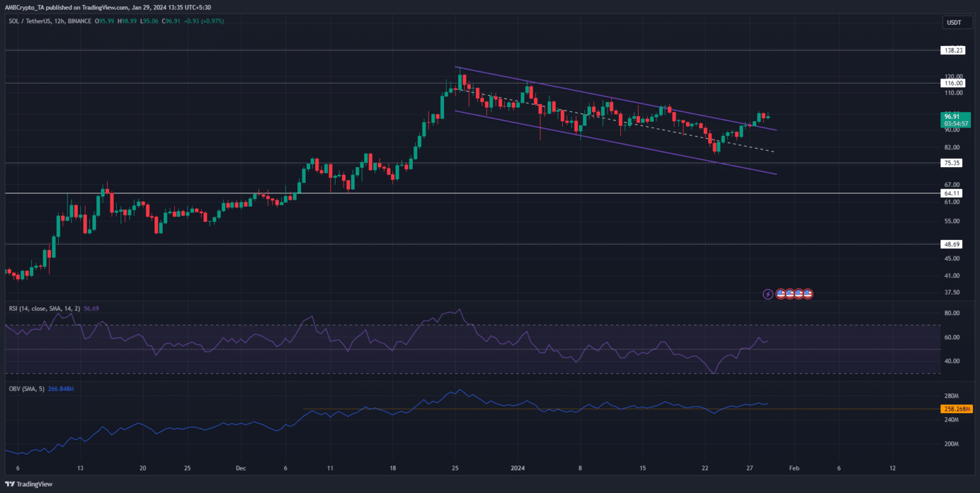The image size is (980, 493).
Task: Click the first US flag event icon
Action: pyautogui.click(x=780, y=294)
